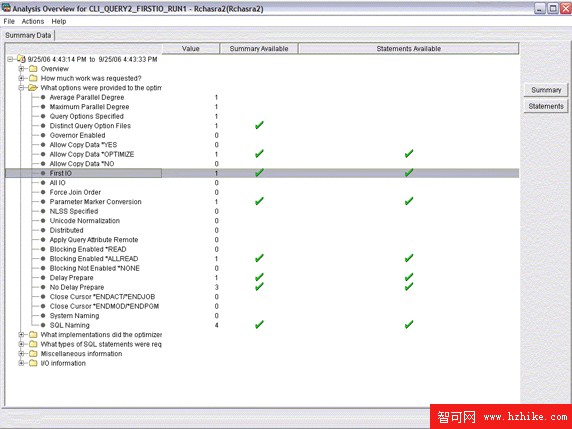Click the application icon in the title bar
The image size is (572, 429).
[x=6, y=8]
